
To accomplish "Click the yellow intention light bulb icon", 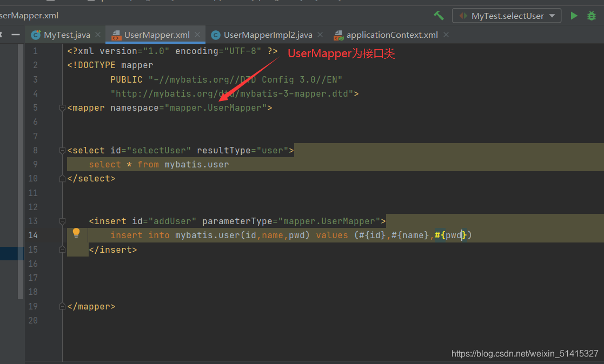I will click(76, 232).
